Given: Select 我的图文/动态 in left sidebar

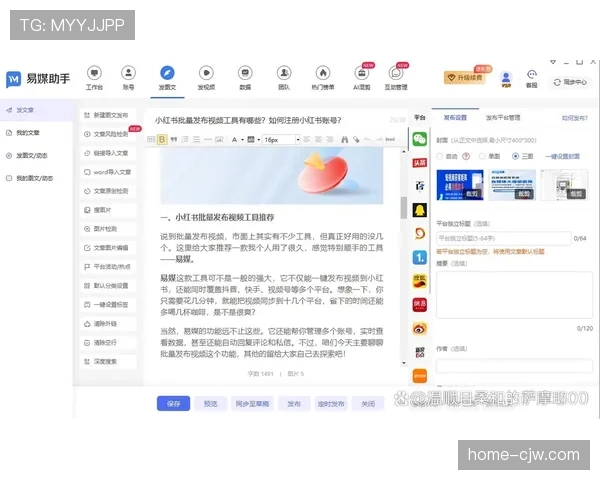Looking at the screenshot, I should point(36,178).
